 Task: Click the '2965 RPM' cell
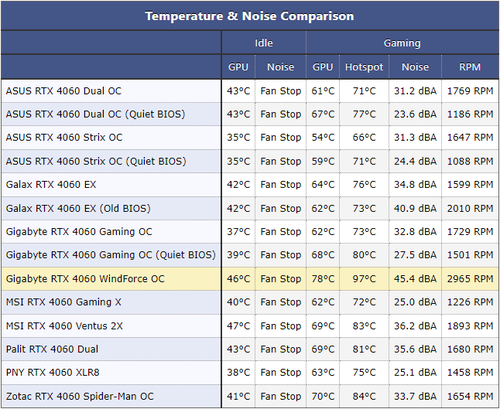pos(470,279)
